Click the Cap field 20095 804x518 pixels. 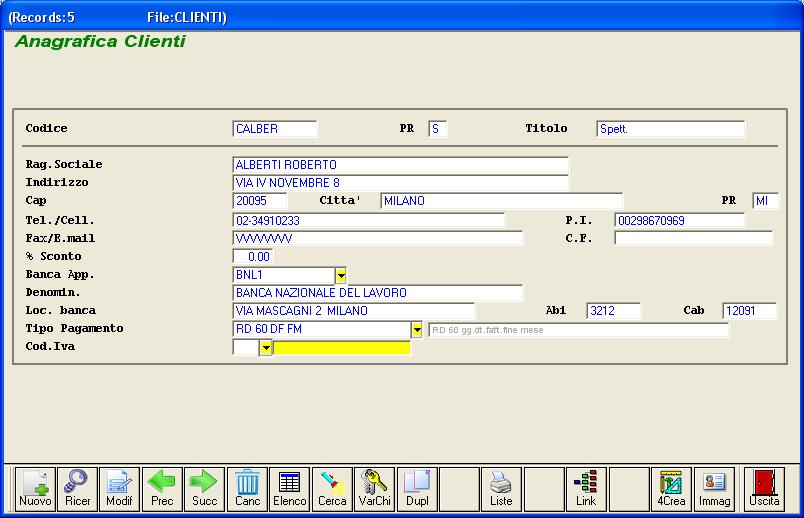pos(260,201)
